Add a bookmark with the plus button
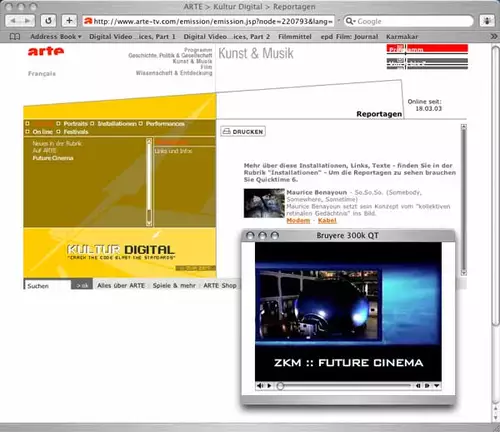This screenshot has width=500, height=432. (x=69, y=21)
